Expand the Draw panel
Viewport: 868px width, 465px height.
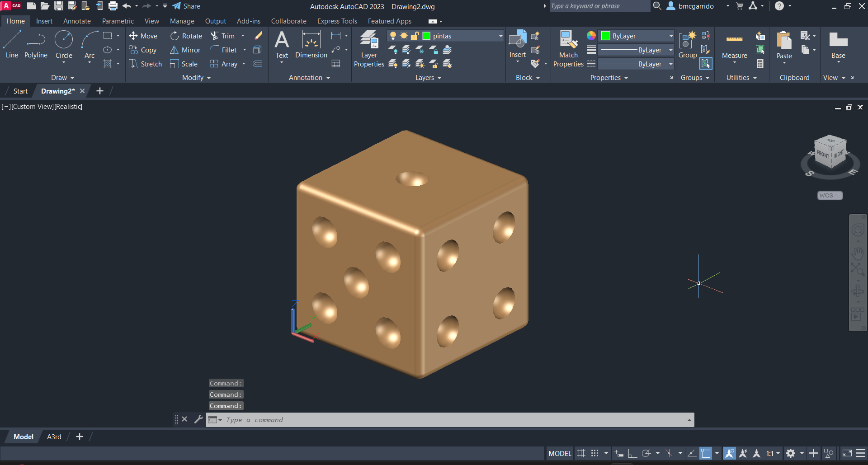click(x=62, y=78)
